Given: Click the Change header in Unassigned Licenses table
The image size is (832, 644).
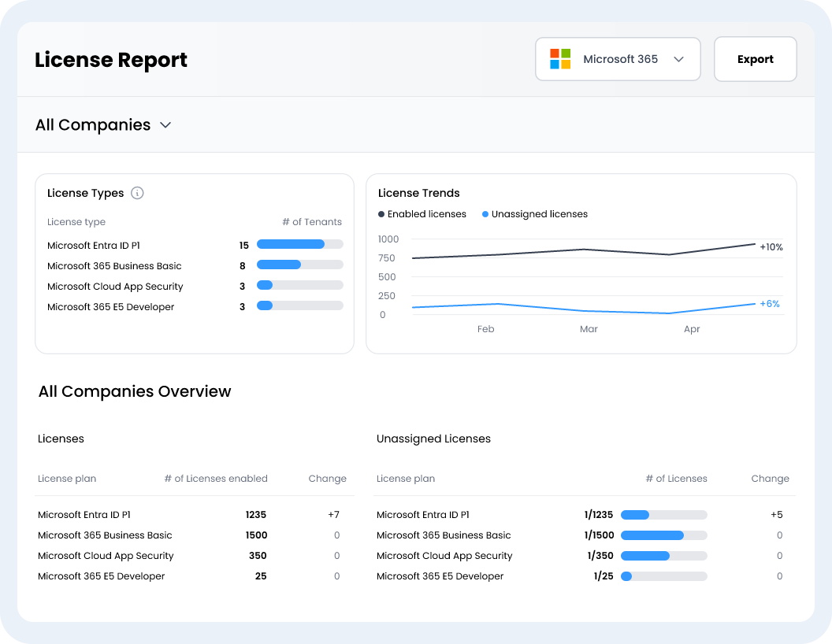Looking at the screenshot, I should pos(770,479).
